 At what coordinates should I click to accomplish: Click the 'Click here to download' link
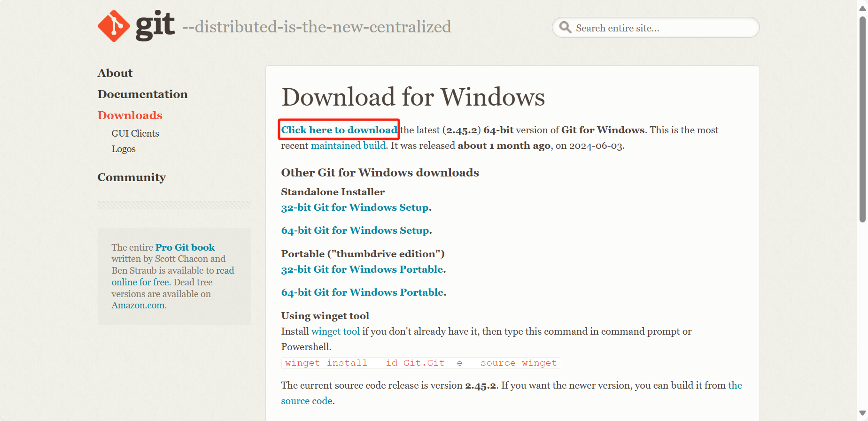point(339,130)
